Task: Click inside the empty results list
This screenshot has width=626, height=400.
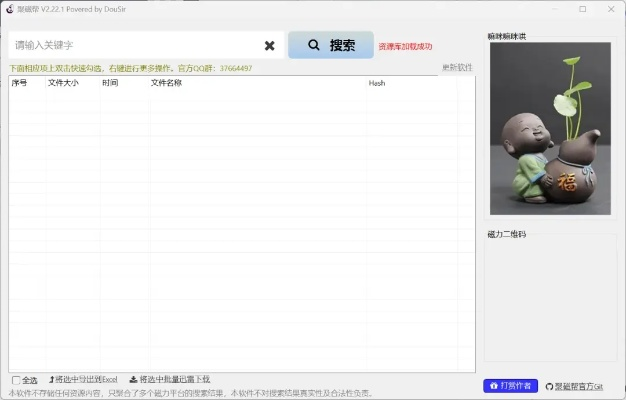Action: click(240, 230)
